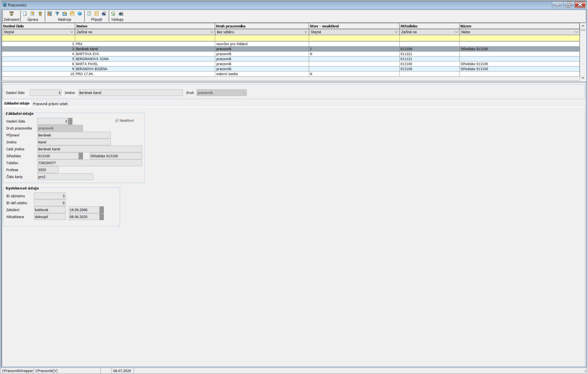Viewport: 588px width, 374px height.
Task: Open the filter funnel tool
Action: tap(57, 14)
